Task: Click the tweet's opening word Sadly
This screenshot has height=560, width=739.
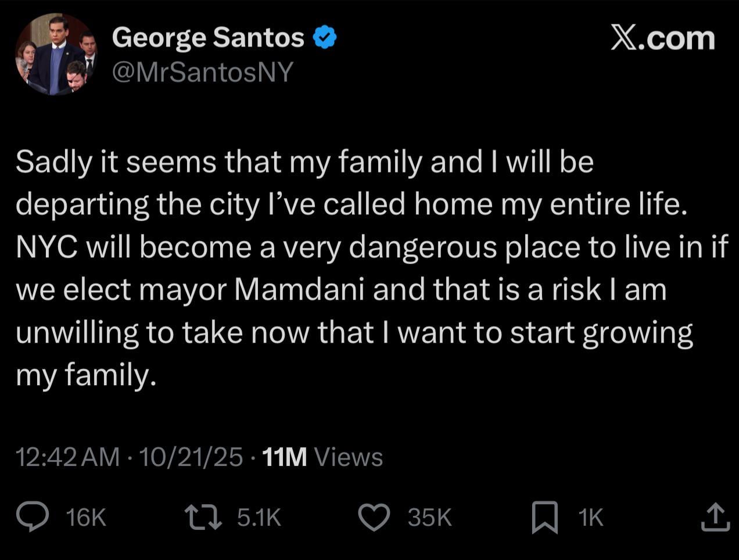Action: click(54, 161)
